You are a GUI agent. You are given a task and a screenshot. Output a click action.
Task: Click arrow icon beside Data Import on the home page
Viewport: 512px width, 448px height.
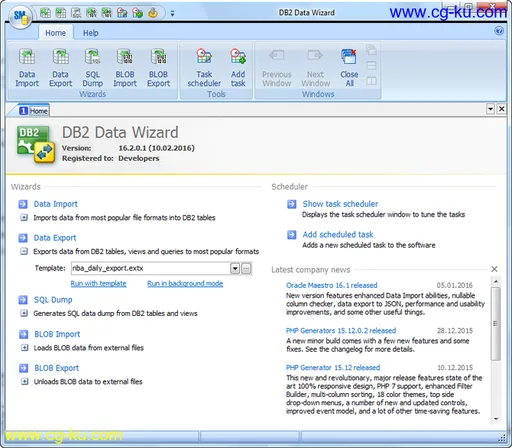[23, 204]
